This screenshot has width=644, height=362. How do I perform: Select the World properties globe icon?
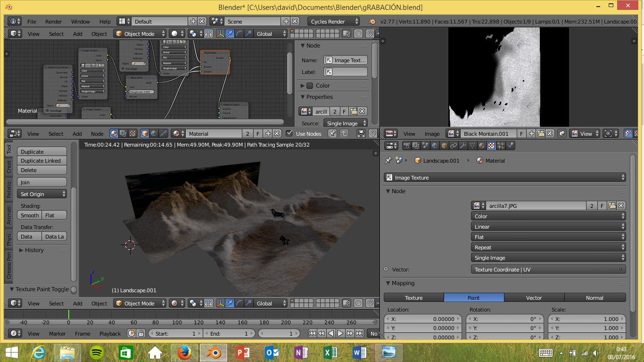point(435,146)
